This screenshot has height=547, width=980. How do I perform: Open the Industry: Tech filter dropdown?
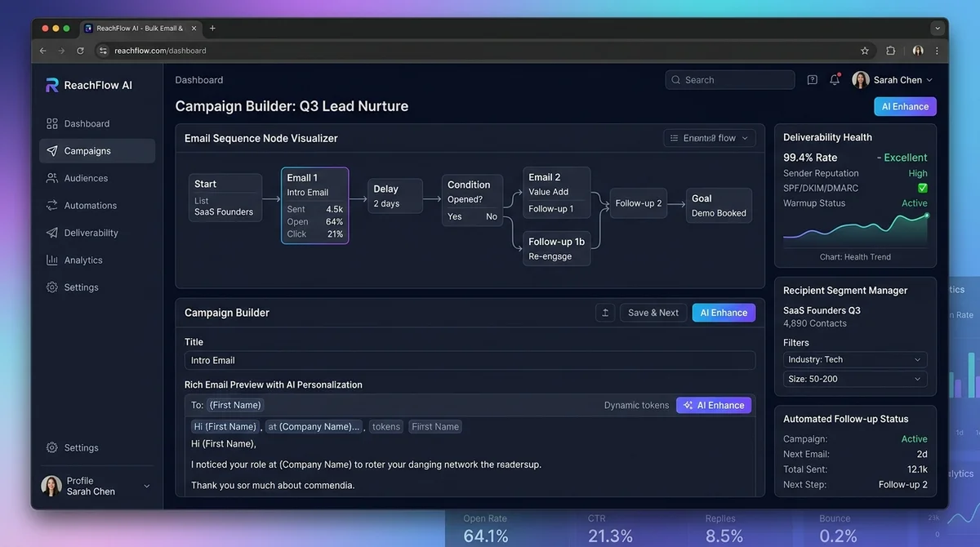(x=855, y=359)
